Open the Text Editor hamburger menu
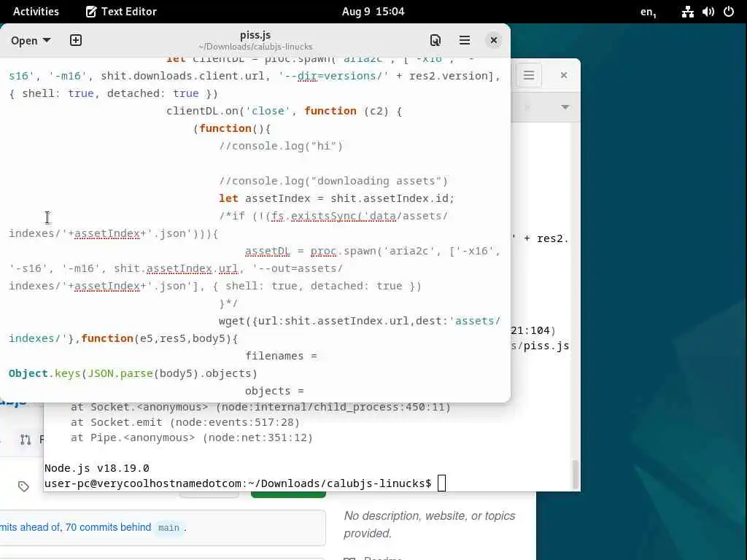Screen dimensions: 747x560 pyautogui.click(x=465, y=41)
